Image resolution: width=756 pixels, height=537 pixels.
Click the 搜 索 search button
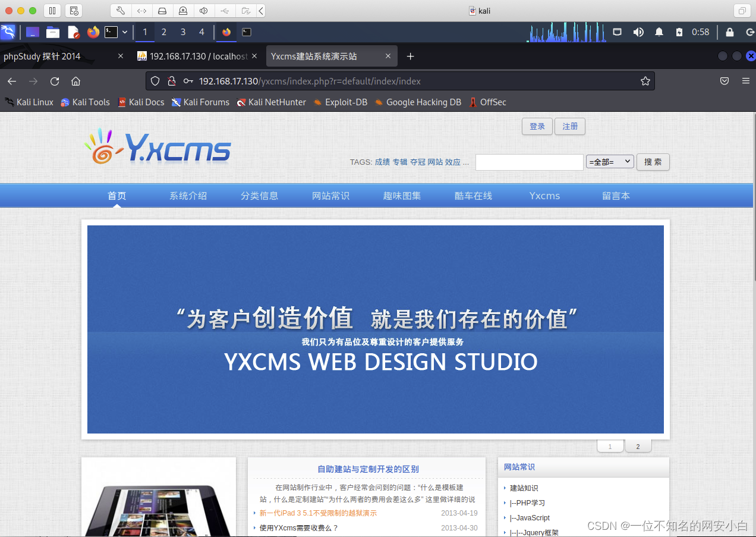(653, 162)
